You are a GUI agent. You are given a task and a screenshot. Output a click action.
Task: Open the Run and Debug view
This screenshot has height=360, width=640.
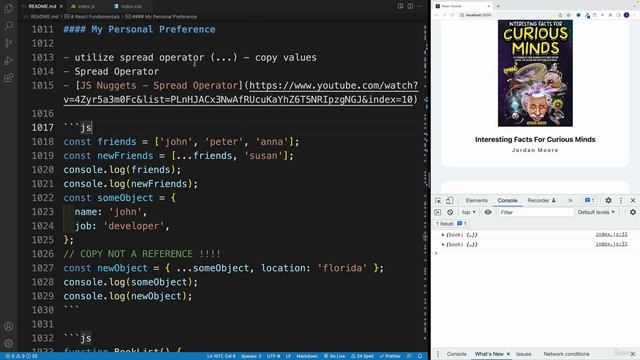8,61
